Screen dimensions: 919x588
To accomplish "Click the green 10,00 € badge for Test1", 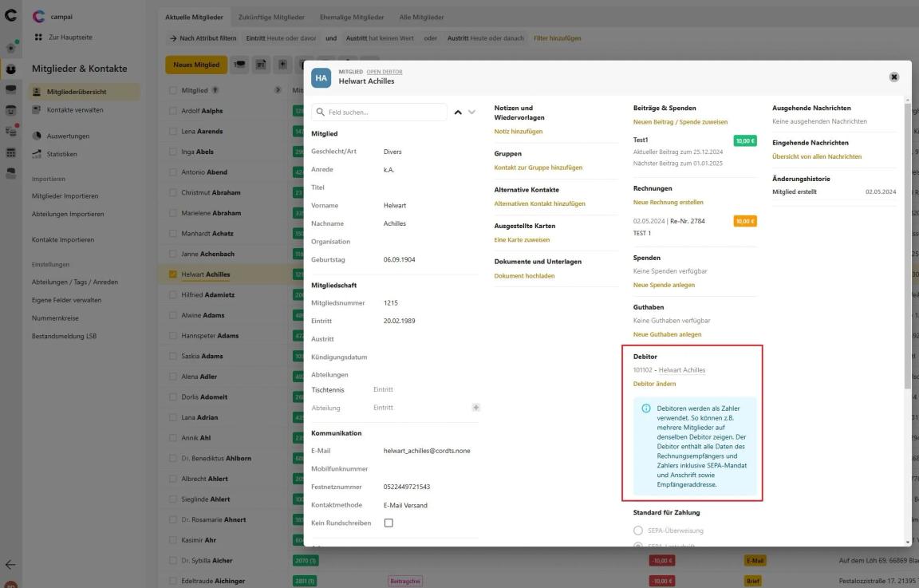I will pos(745,140).
